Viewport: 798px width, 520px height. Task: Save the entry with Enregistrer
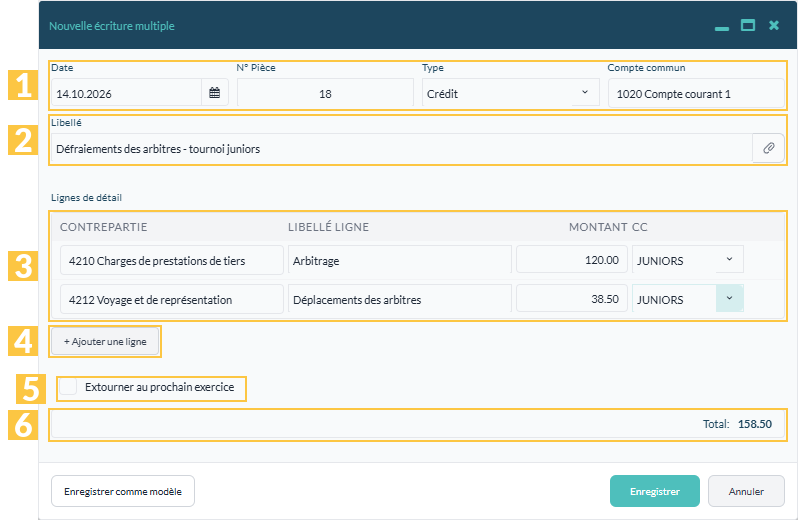tap(654, 491)
